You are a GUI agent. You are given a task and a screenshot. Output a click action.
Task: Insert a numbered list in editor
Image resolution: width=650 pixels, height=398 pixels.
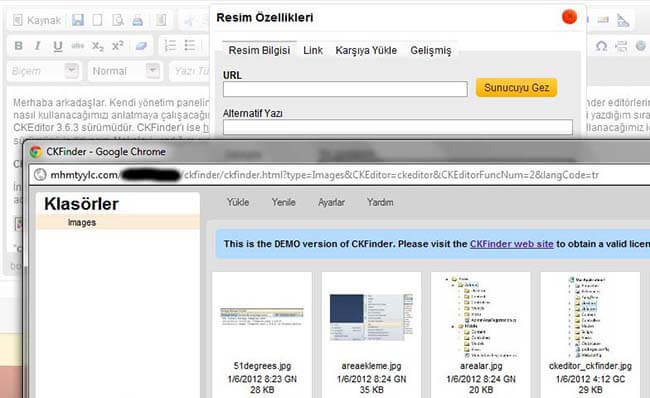coord(170,46)
